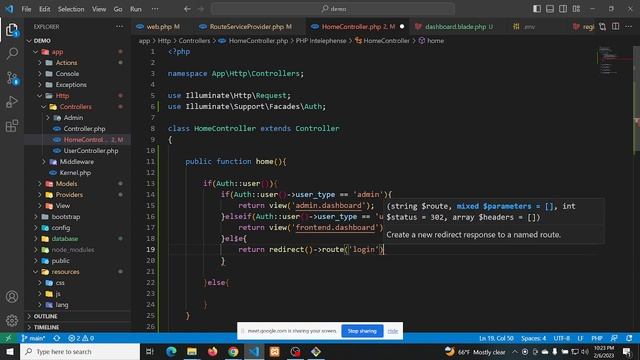Click the unsaved dot on HomeController.php tab
This screenshot has width=640, height=360.
[x=402, y=27]
